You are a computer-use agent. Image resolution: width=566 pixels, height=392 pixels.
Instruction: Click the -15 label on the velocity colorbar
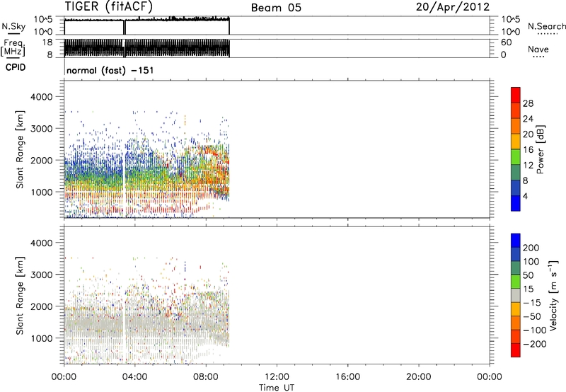click(532, 303)
